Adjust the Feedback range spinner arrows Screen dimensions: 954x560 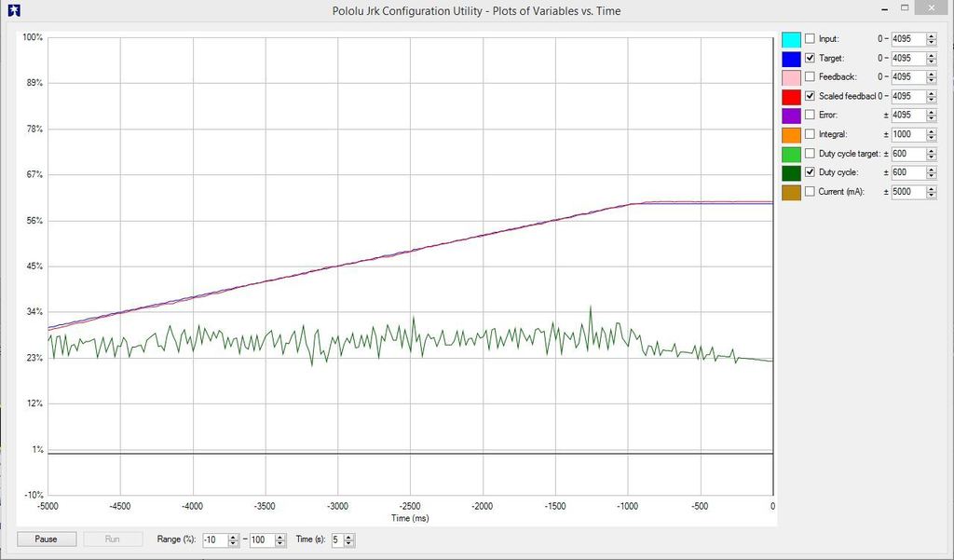coord(932,77)
